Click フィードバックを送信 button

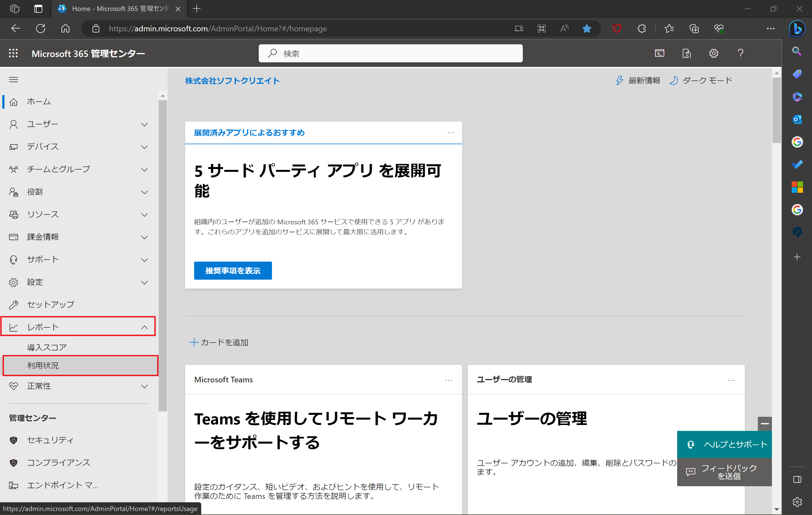point(724,472)
